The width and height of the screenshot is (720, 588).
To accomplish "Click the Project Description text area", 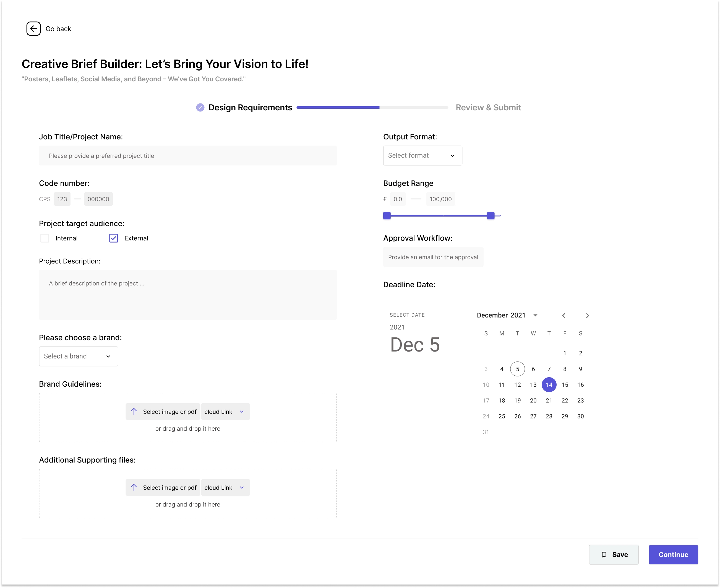I will (x=188, y=295).
